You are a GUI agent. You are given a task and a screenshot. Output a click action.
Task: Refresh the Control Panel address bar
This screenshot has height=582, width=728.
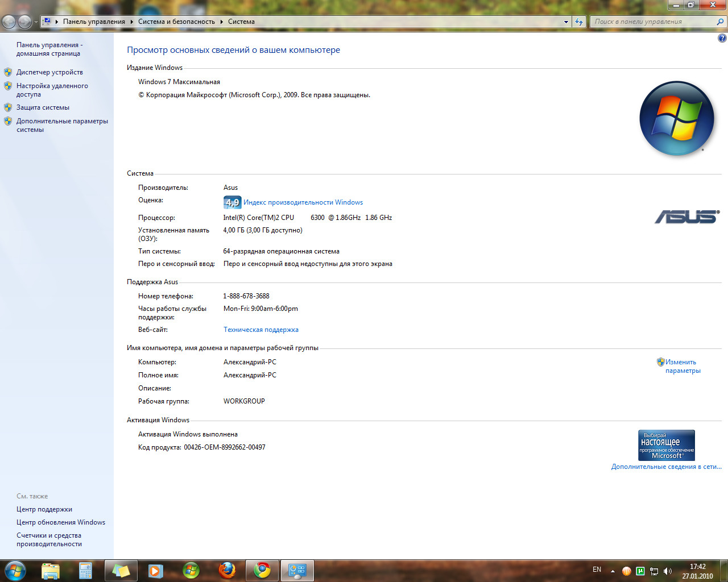coord(579,22)
